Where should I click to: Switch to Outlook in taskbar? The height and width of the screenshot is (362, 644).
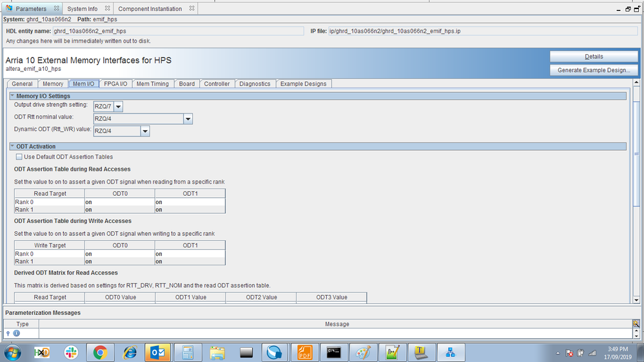[158, 352]
